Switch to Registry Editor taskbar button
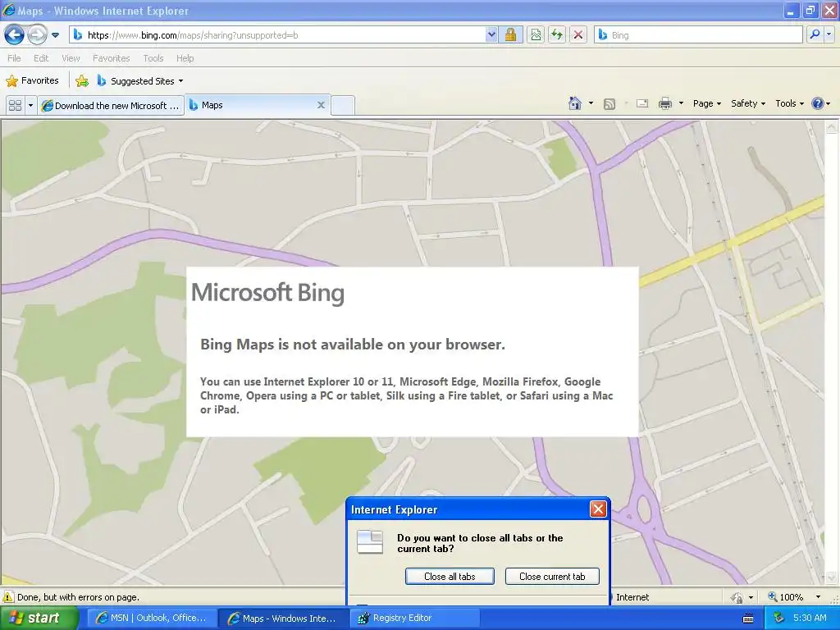This screenshot has height=630, width=840. [x=413, y=618]
